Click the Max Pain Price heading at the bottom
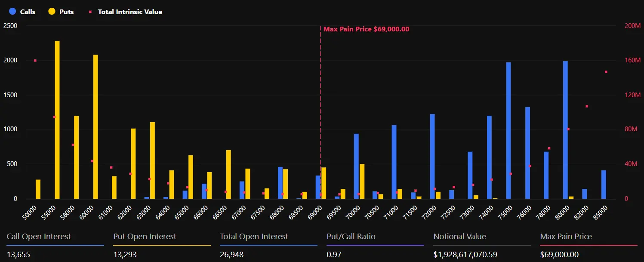Image resolution: width=644 pixels, height=262 pixels. 566,237
